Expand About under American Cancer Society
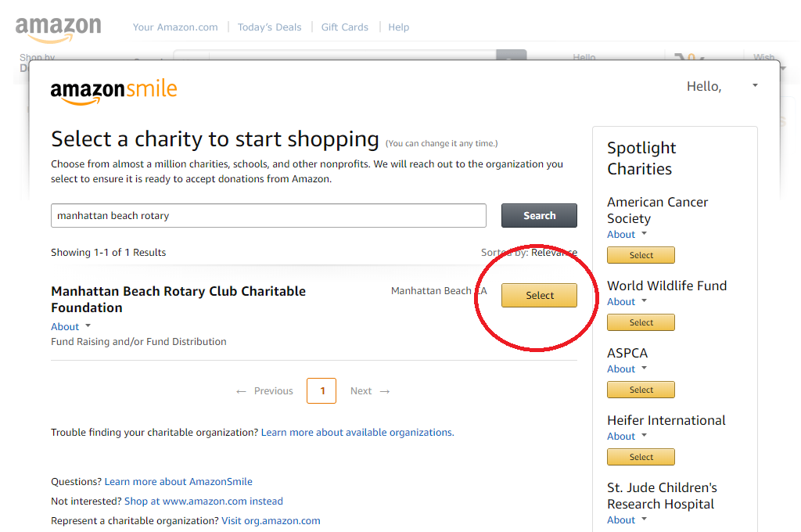The height and width of the screenshot is (532, 801). (627, 235)
